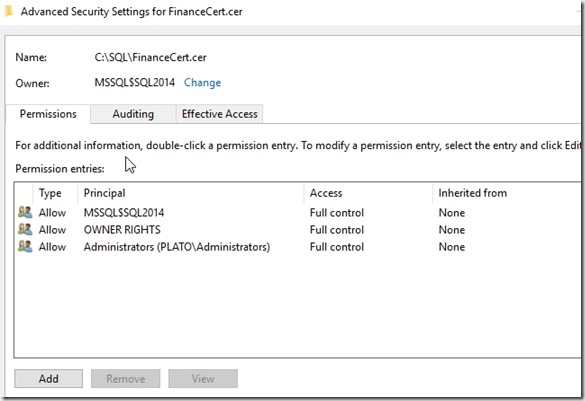
Task: Click None in the MSSQL$SQL2014 row
Action: (452, 213)
